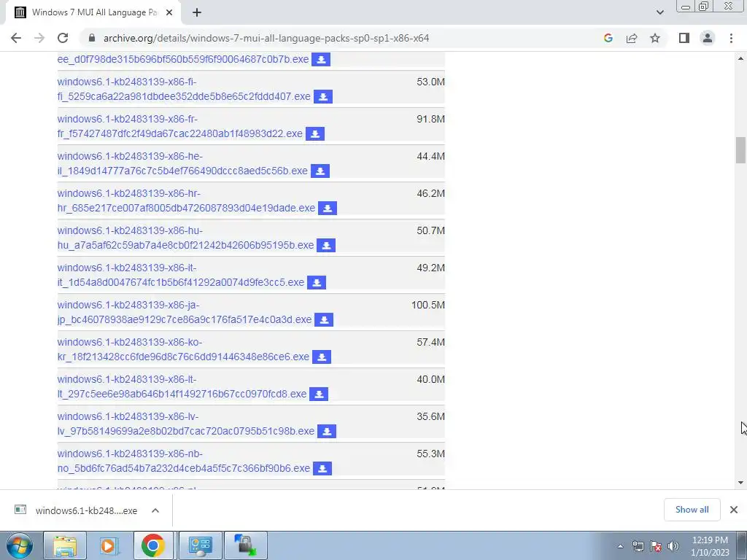Screen dimensions: 747x560
Task: Open volume control in system tray
Action: (x=673, y=547)
